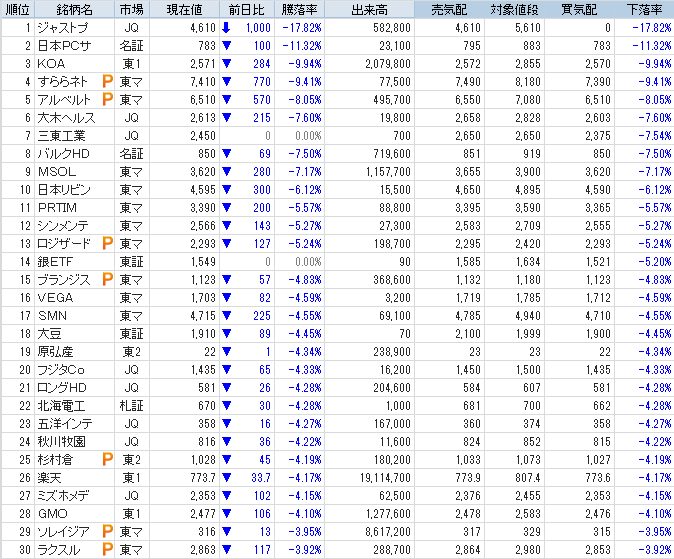The image size is (674, 559).
Task: Select the 銀ETF stock name
Action: tap(55, 261)
